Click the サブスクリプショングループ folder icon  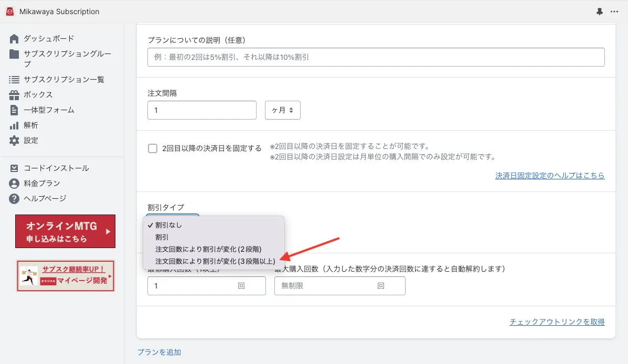coord(14,54)
